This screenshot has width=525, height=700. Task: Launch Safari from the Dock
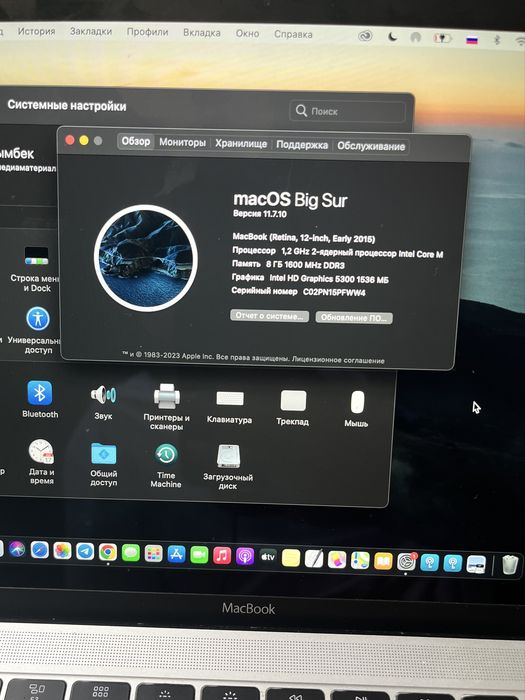pos(40,550)
